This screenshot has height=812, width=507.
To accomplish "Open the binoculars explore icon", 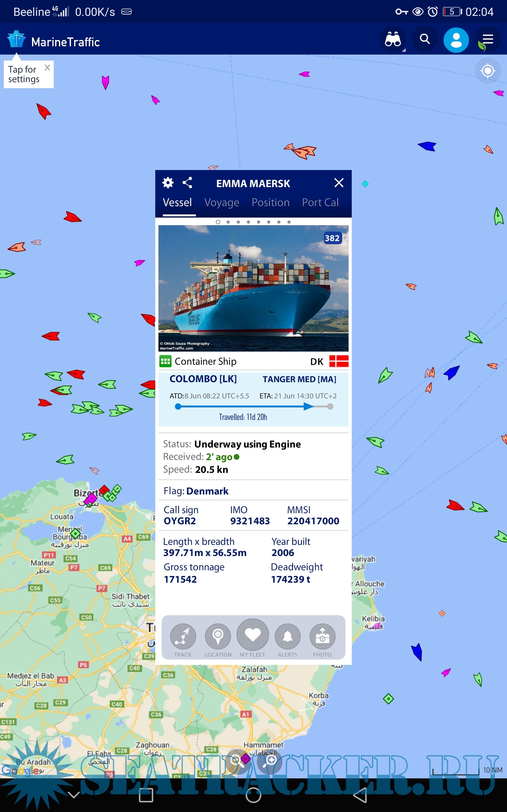I will (392, 40).
